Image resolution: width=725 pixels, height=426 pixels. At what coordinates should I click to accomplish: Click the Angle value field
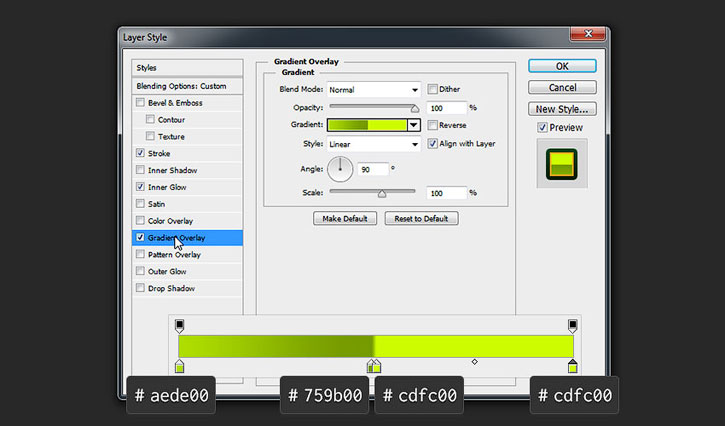(x=373, y=169)
